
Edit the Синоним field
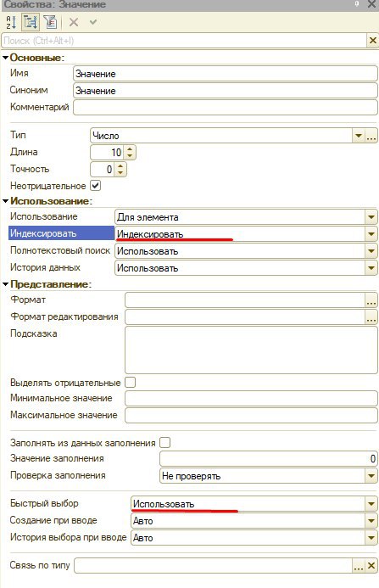tap(226, 91)
